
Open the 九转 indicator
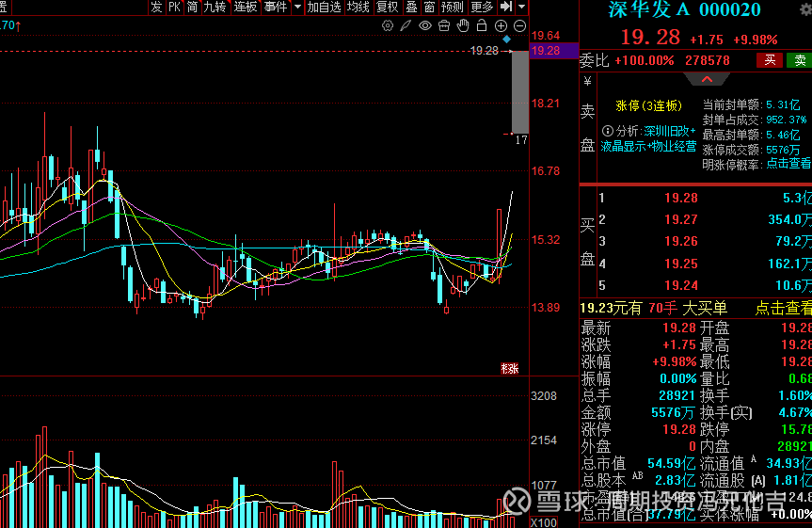coord(215,7)
